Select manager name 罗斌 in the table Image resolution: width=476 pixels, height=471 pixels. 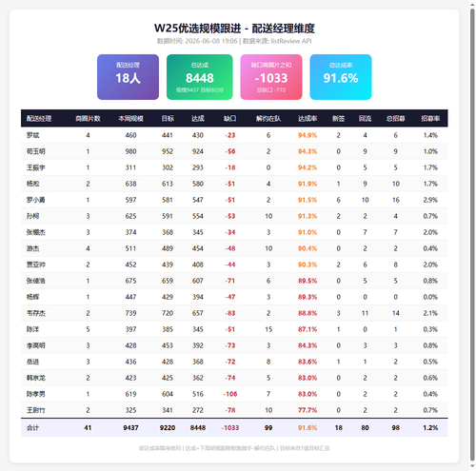(32, 135)
